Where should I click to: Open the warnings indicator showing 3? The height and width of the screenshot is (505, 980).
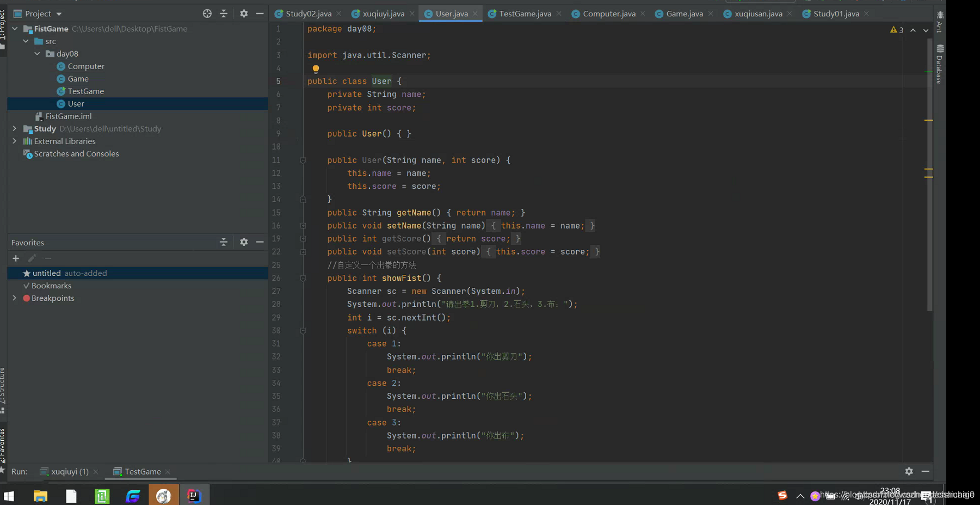(897, 30)
